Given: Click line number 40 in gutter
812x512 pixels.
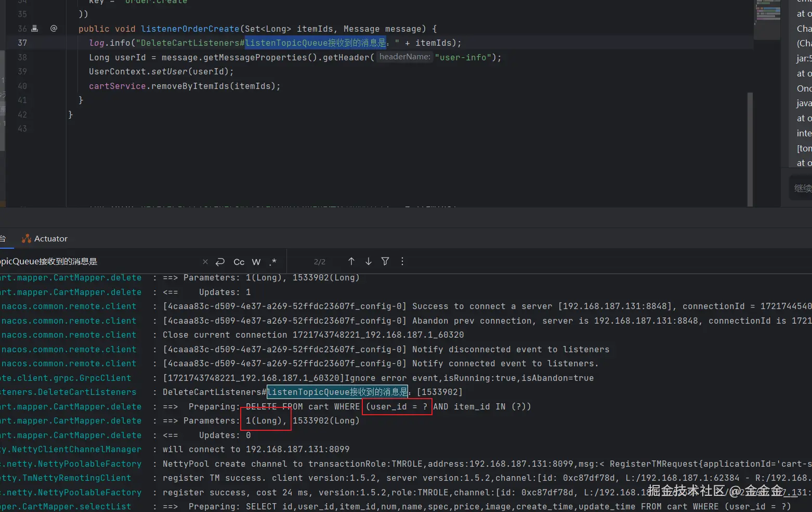Looking at the screenshot, I should click(x=22, y=86).
